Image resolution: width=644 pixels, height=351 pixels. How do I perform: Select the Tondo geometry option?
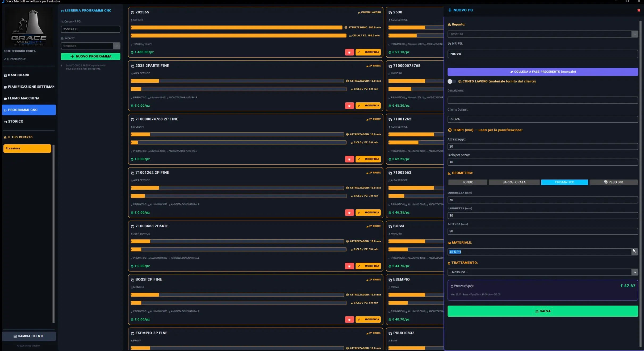coord(467,182)
